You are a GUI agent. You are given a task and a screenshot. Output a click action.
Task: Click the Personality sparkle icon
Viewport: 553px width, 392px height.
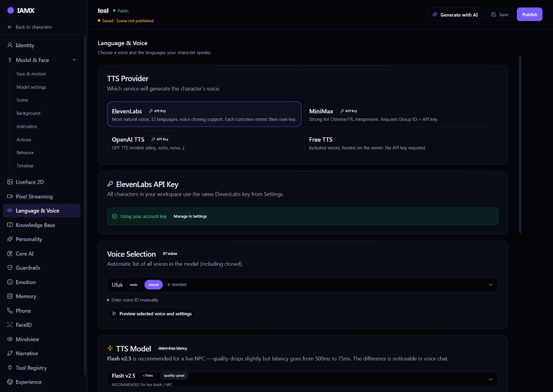[x=10, y=239]
